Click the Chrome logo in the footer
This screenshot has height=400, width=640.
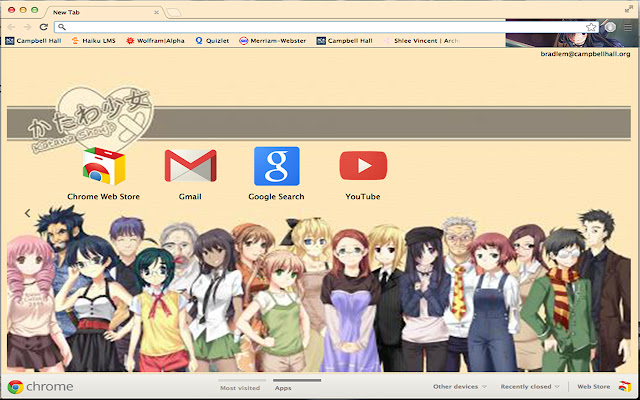[15, 387]
